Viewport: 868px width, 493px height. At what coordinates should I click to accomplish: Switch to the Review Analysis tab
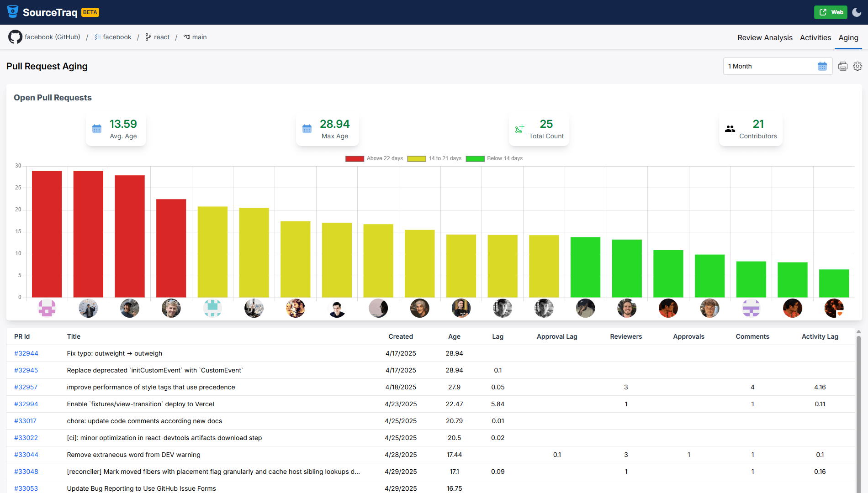(765, 38)
